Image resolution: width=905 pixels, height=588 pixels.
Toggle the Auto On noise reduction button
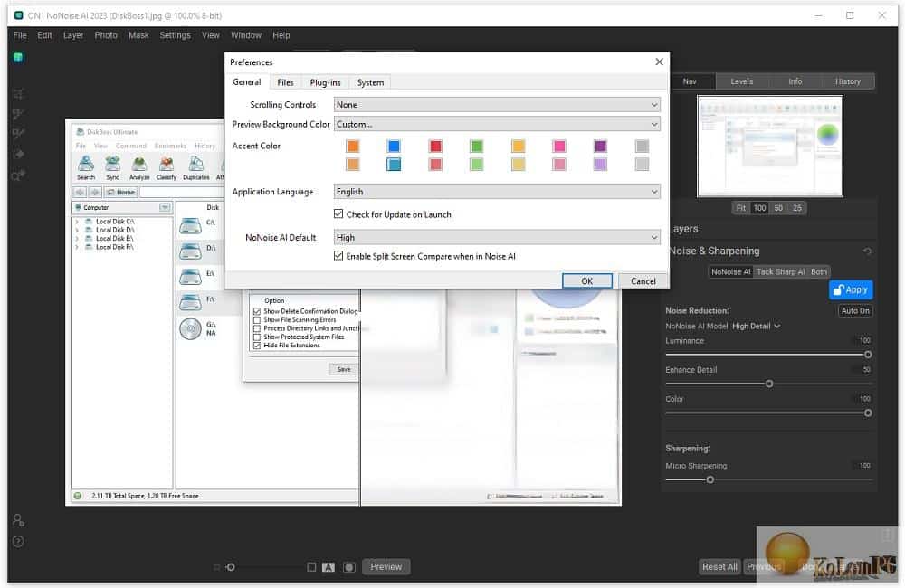point(855,311)
